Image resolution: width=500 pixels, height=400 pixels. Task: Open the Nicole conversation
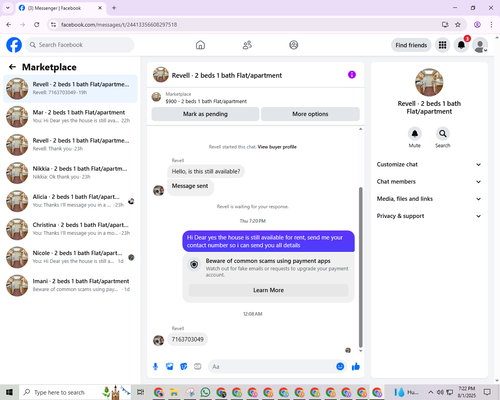[x=70, y=257]
